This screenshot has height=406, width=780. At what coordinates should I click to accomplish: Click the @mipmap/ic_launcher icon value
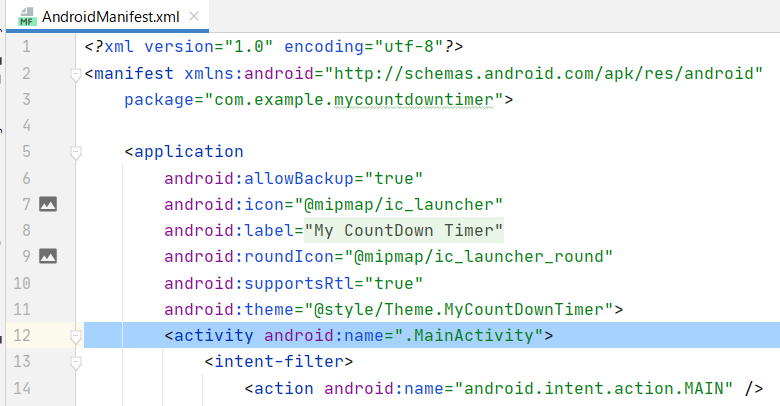pos(398,204)
